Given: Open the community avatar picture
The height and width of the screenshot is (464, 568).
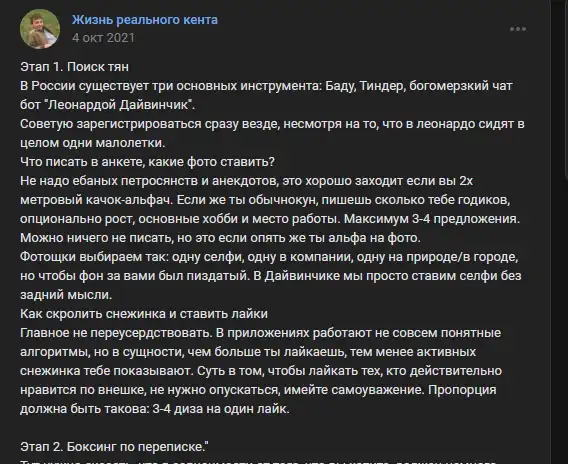Looking at the screenshot, I should coord(40,29).
